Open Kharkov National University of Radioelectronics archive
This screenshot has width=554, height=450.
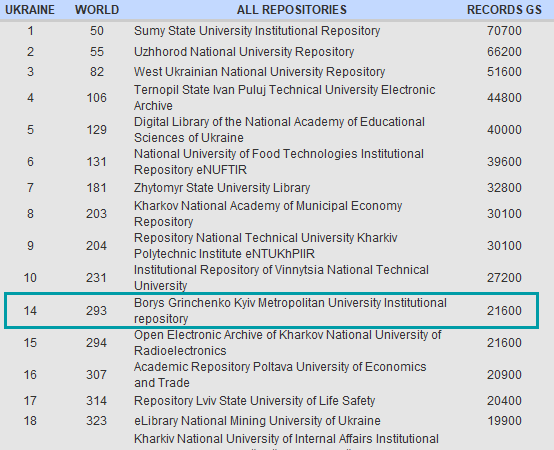(x=288, y=343)
